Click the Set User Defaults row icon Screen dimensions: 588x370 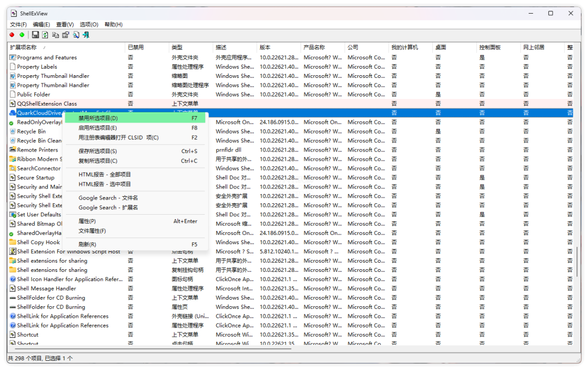[x=13, y=215]
